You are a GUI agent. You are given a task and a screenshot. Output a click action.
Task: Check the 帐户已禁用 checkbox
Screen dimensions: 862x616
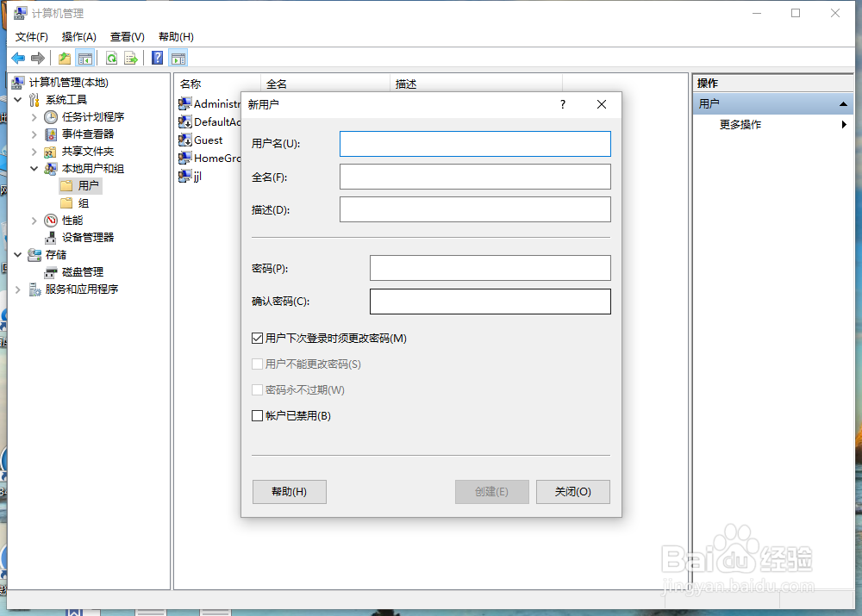click(257, 416)
